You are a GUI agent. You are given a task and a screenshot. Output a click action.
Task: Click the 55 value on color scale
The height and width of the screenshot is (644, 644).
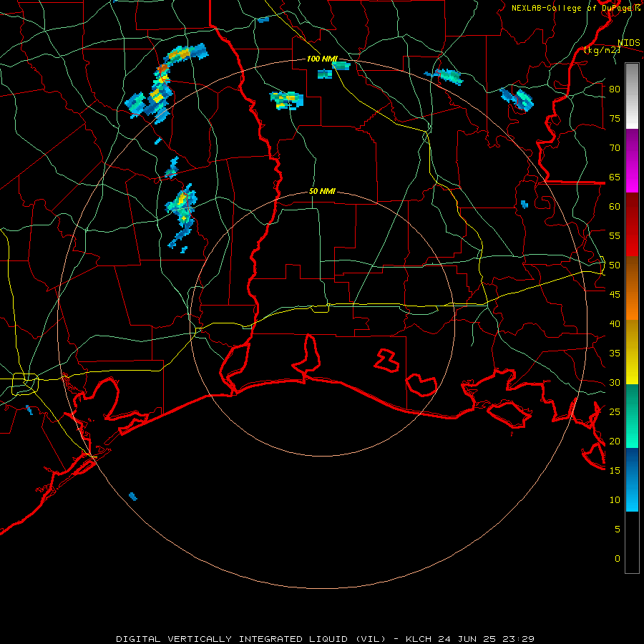615,236
